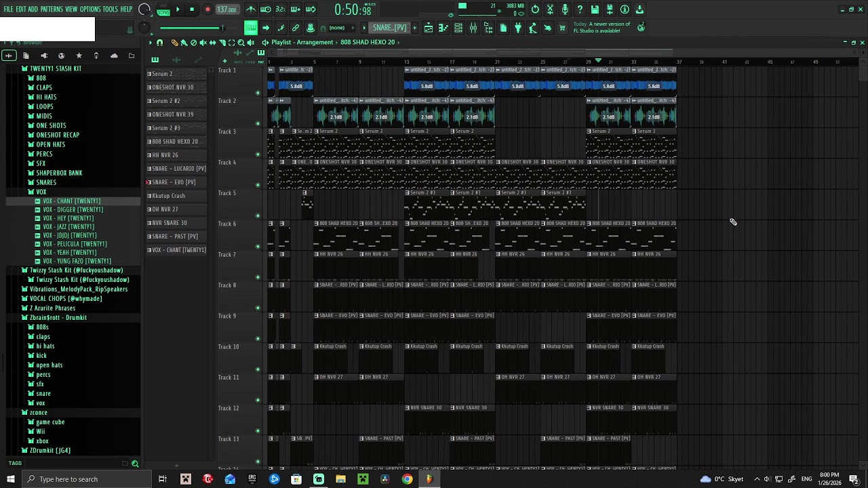This screenshot has width=868, height=488.
Task: Open the Playlist view icon
Action: (429, 28)
